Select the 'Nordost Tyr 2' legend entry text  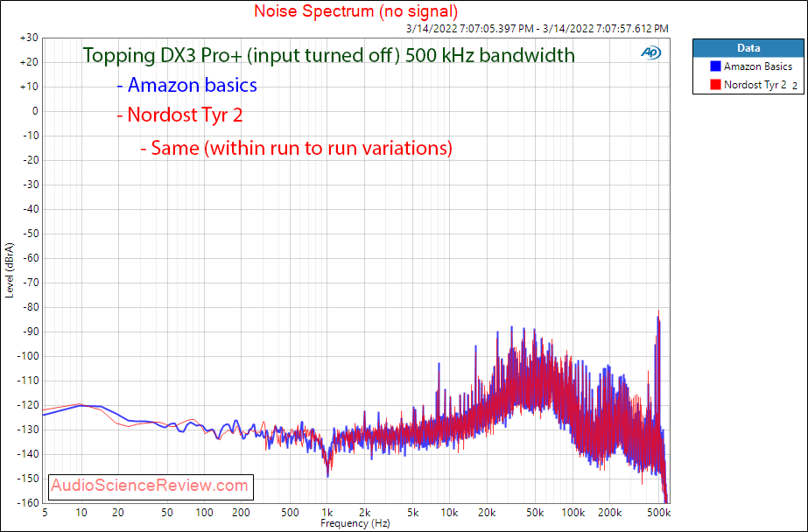pos(755,85)
